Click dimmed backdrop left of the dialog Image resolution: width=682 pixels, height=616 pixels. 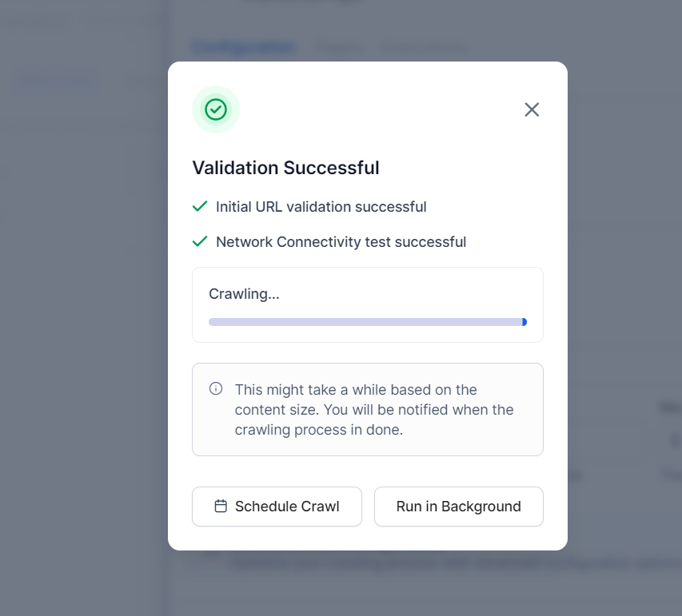[80, 320]
